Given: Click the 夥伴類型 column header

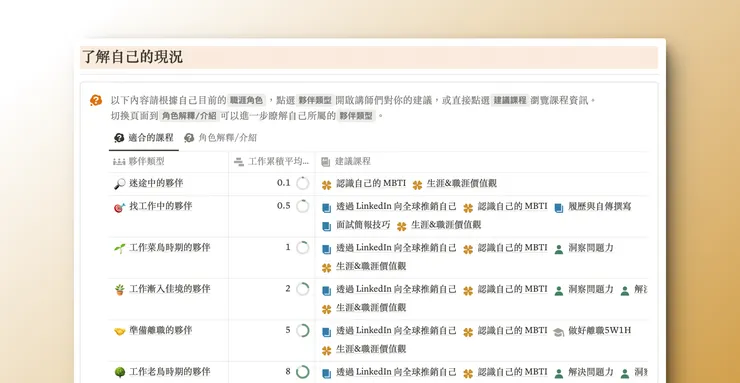Looking at the screenshot, I should pyautogui.click(x=169, y=162).
